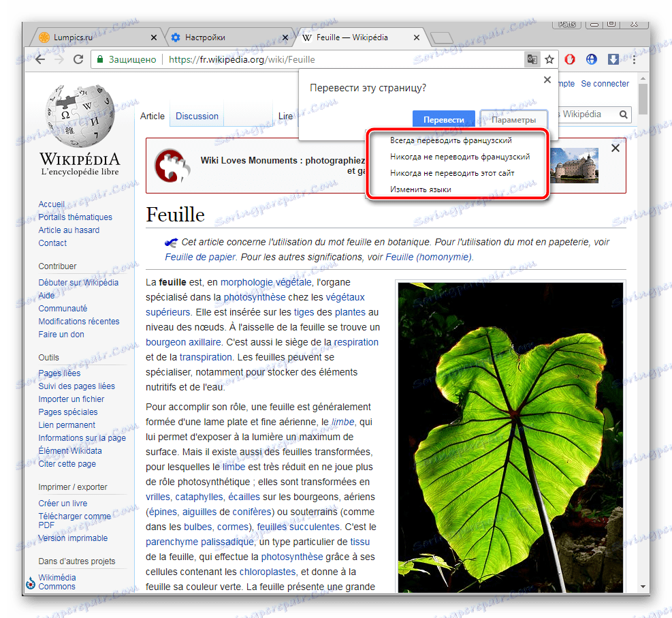The height and width of the screenshot is (618, 672).
Task: Click the Faire un don link
Action: tap(61, 334)
